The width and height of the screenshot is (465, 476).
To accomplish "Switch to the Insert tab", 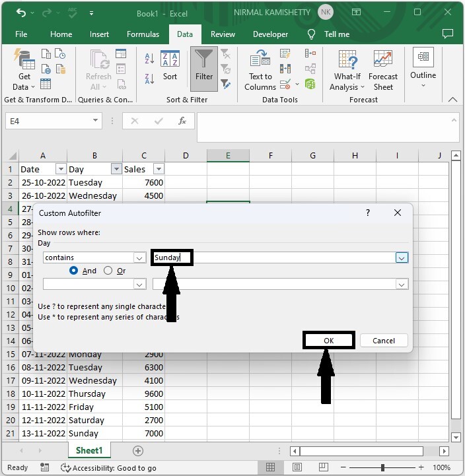I will pos(99,34).
